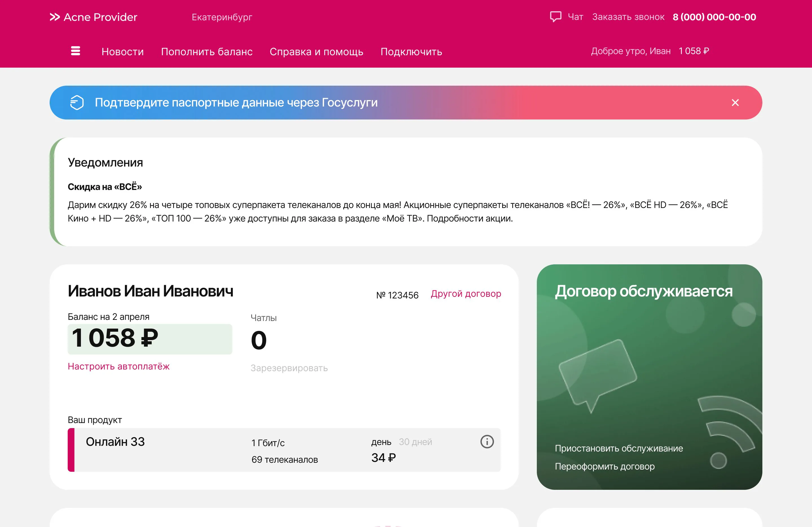This screenshot has width=812, height=527.
Task: Click Подтвердите паспортные данные через Госуслуги
Action: tap(236, 102)
